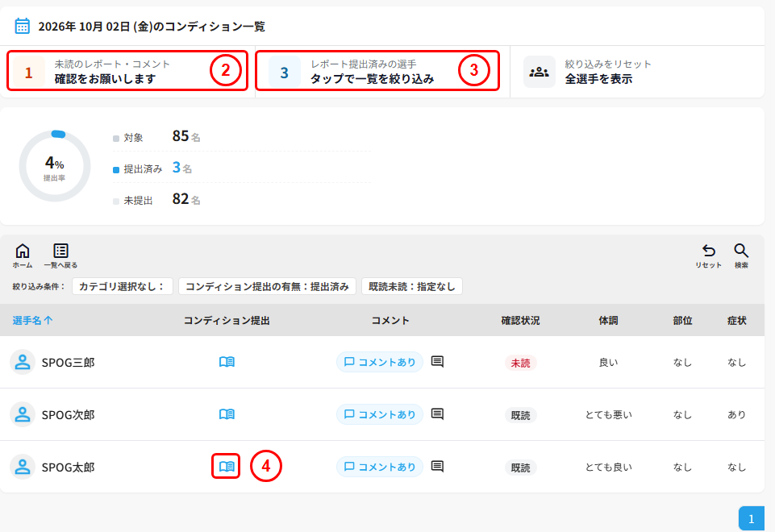Click the コンディション提出 column header
The width and height of the screenshot is (775, 532).
[x=227, y=321]
